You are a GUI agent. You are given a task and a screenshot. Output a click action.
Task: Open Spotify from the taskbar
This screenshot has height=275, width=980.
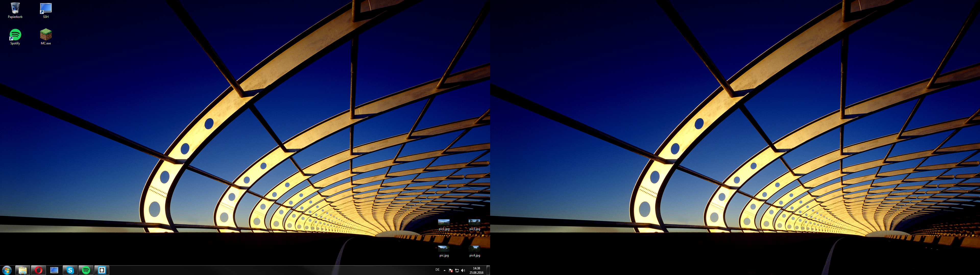pos(86,270)
